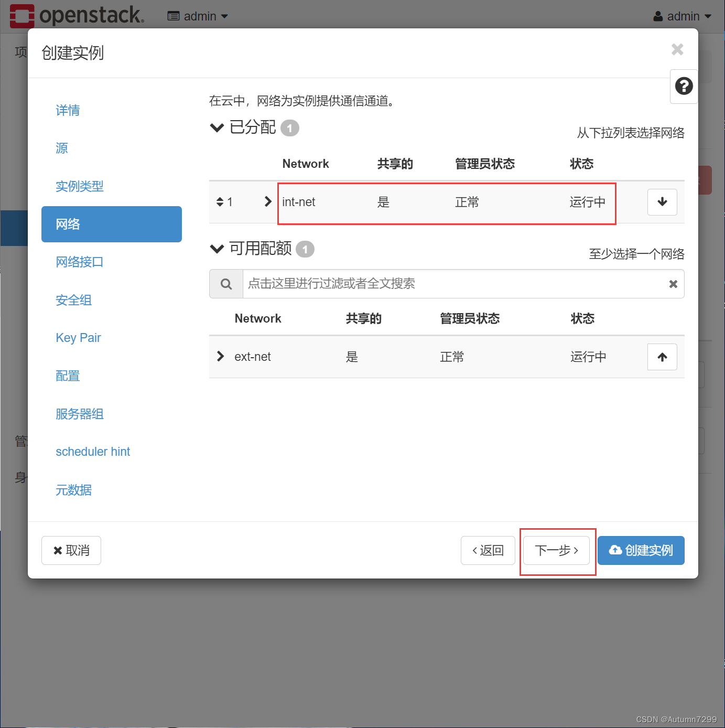Click the 状态 header in available table
The image size is (725, 728).
[x=582, y=318]
